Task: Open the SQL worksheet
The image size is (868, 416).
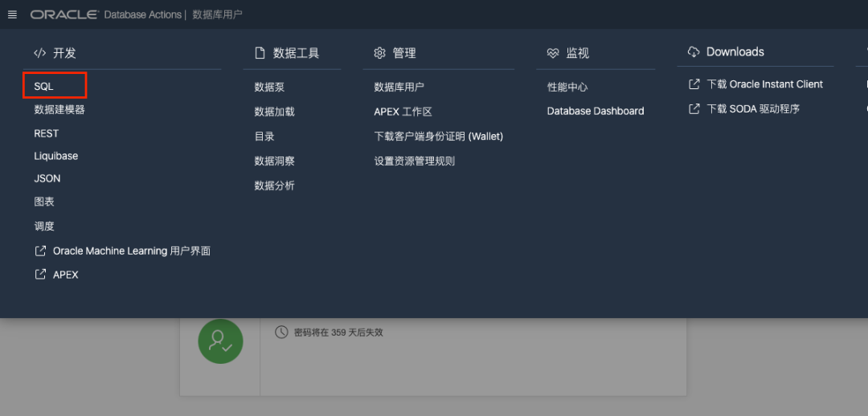Action: click(x=43, y=87)
